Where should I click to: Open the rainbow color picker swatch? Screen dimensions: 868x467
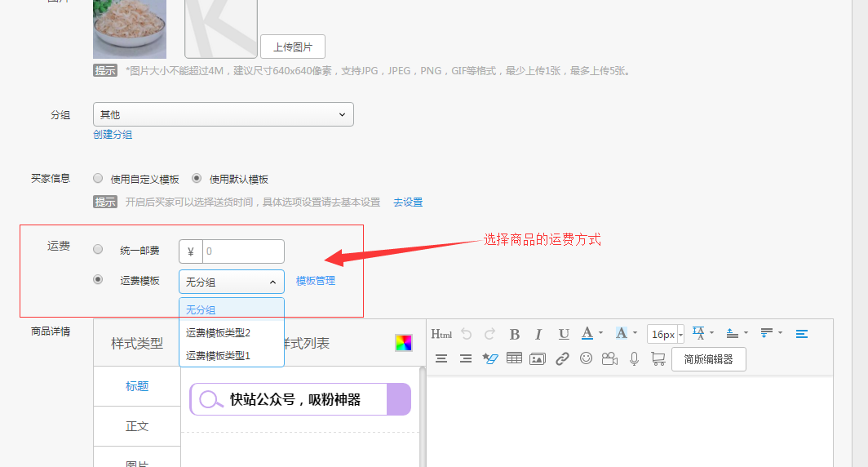tap(403, 343)
